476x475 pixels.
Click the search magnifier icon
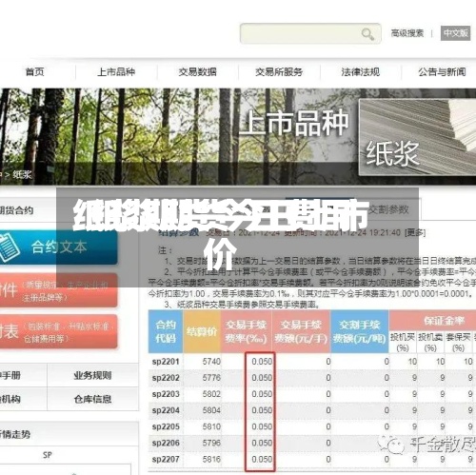(367, 34)
